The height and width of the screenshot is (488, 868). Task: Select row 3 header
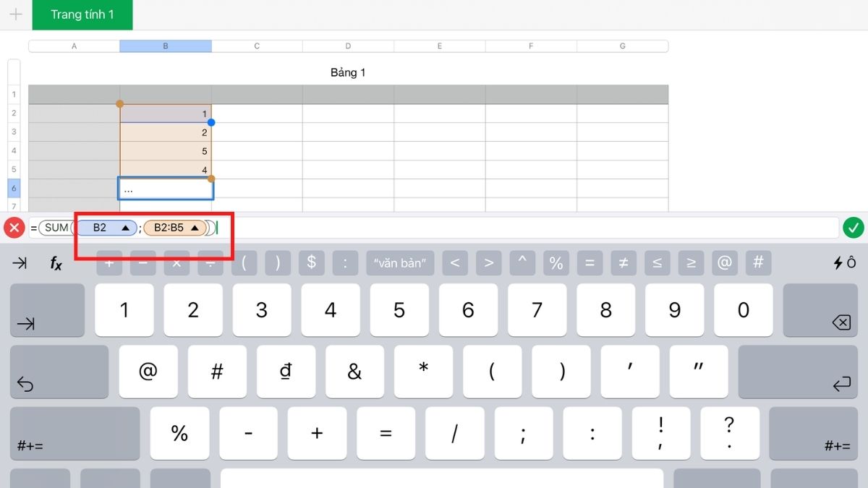[14, 132]
